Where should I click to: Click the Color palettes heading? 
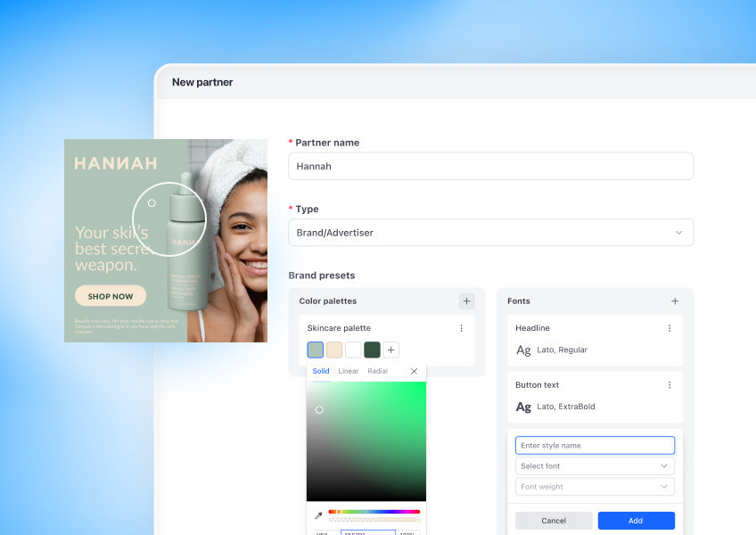[x=328, y=301]
